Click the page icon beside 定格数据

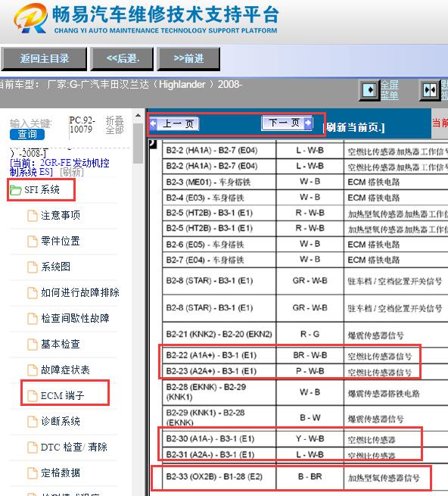click(x=33, y=473)
